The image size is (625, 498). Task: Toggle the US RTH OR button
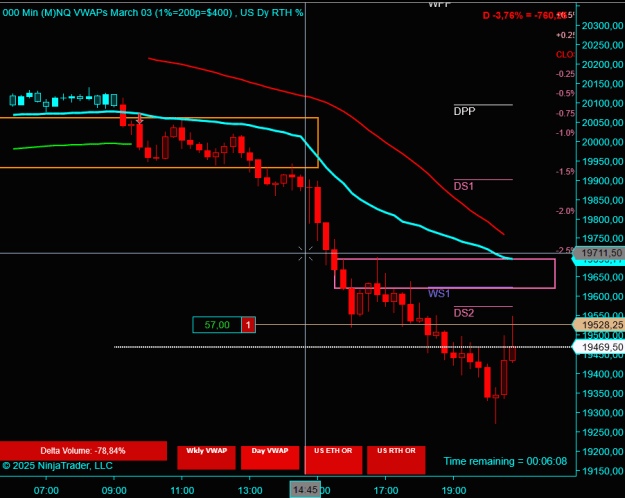coord(396,460)
